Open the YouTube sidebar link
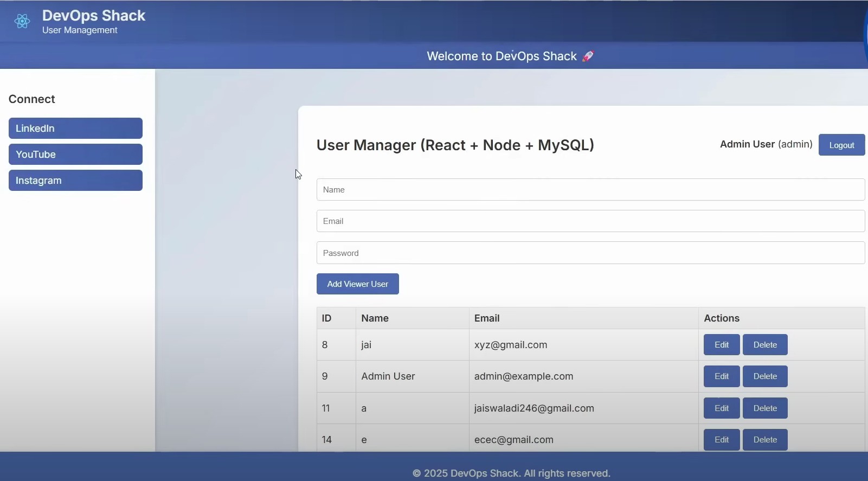The width and height of the screenshot is (868, 481). pos(75,155)
